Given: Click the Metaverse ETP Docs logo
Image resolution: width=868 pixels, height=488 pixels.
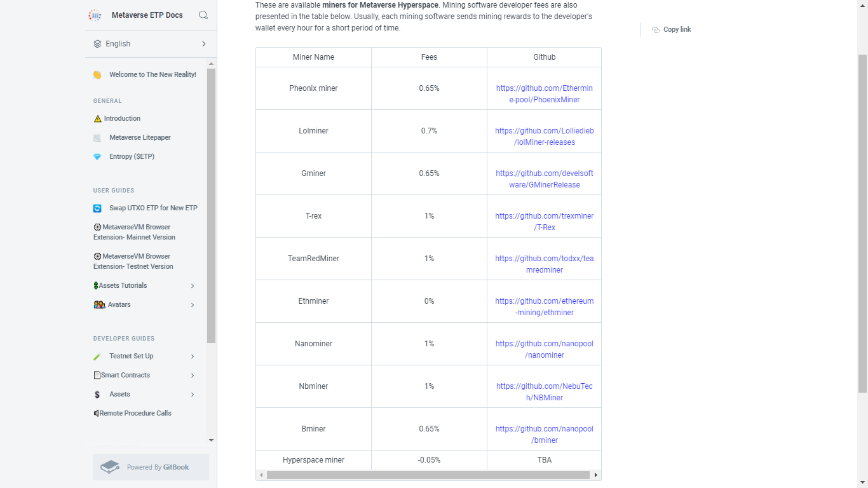Looking at the screenshot, I should coord(95,15).
